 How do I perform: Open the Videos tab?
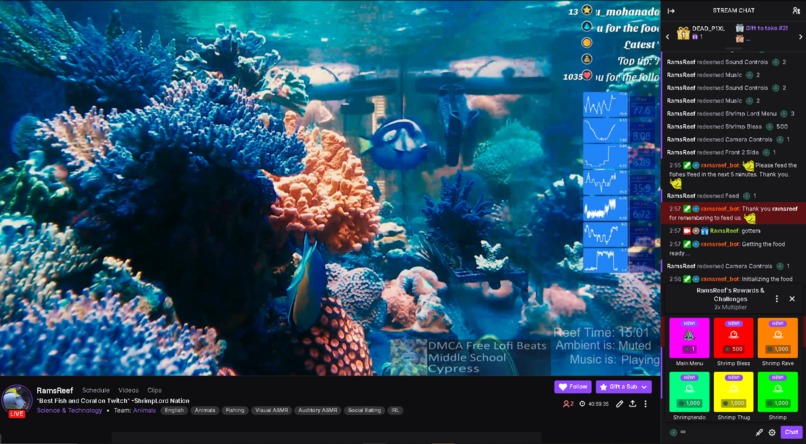tap(129, 390)
